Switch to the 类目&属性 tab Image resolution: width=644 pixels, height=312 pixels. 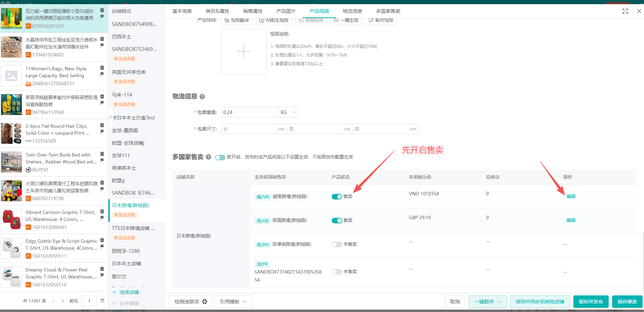pyautogui.click(x=217, y=11)
